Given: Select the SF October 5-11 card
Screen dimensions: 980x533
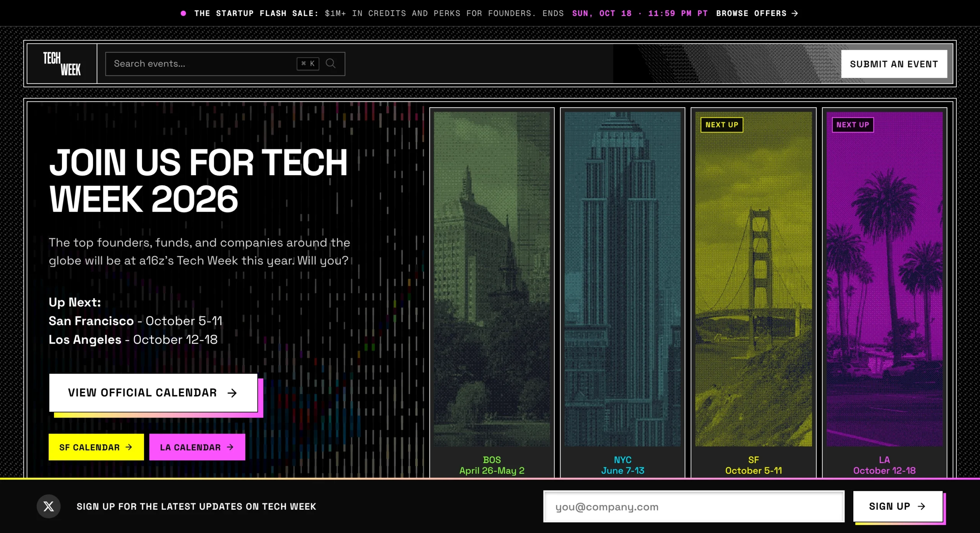Looking at the screenshot, I should click(753, 293).
